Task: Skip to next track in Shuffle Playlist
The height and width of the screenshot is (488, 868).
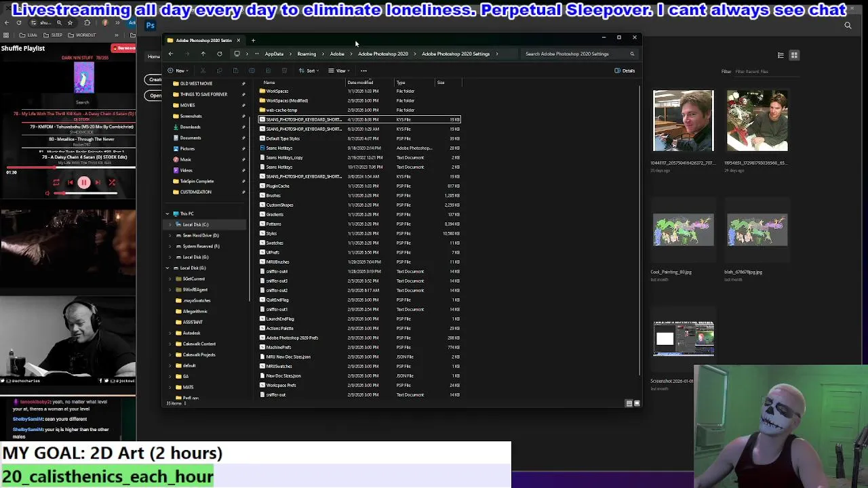Action: point(98,182)
